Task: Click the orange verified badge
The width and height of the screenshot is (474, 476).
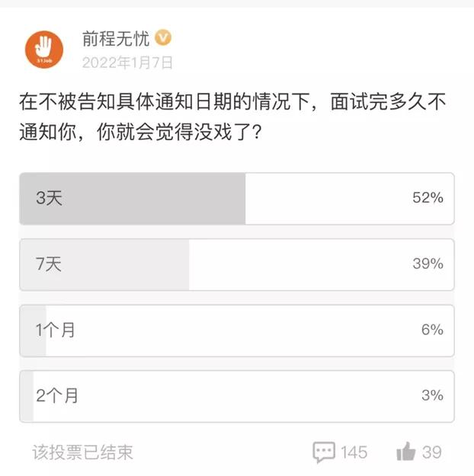Action: (x=164, y=37)
